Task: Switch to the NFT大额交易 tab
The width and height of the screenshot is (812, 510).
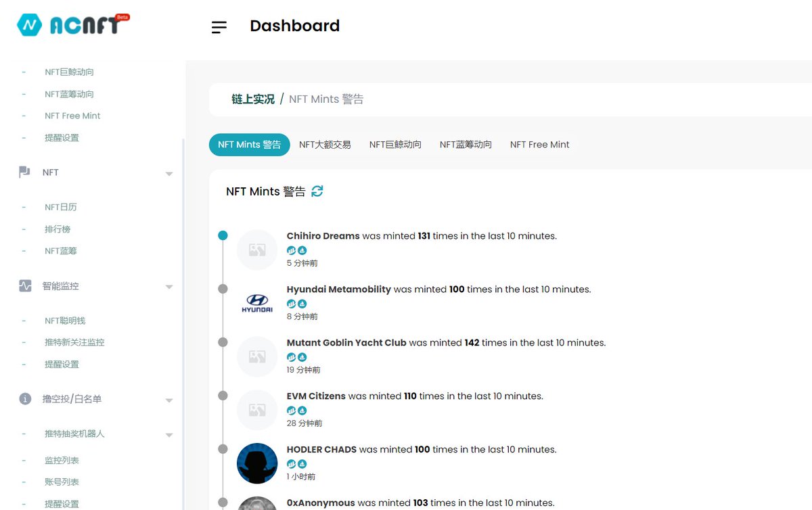Action: pyautogui.click(x=325, y=145)
